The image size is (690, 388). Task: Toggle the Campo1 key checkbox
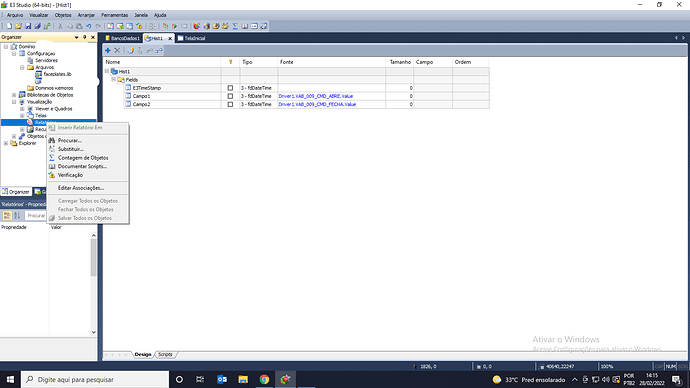click(x=230, y=96)
